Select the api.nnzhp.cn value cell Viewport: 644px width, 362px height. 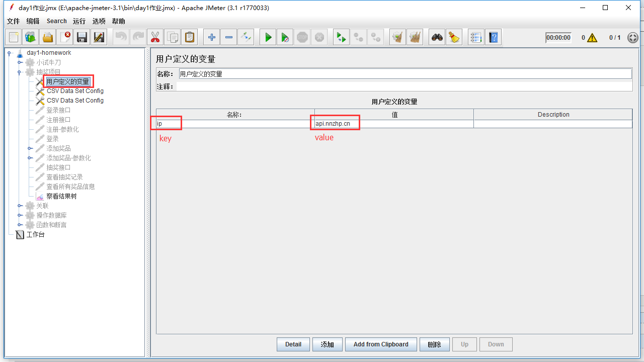click(394, 124)
